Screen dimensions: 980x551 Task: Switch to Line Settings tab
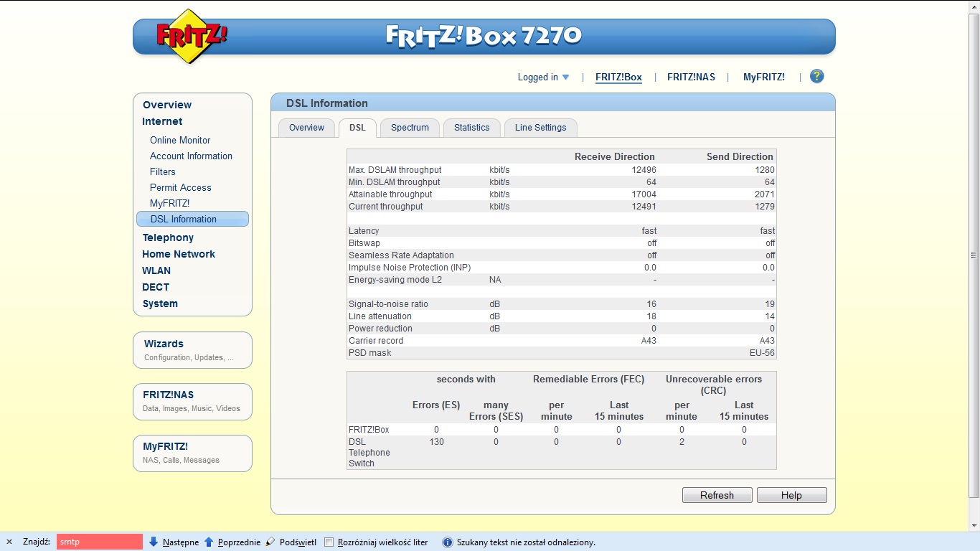[541, 128]
